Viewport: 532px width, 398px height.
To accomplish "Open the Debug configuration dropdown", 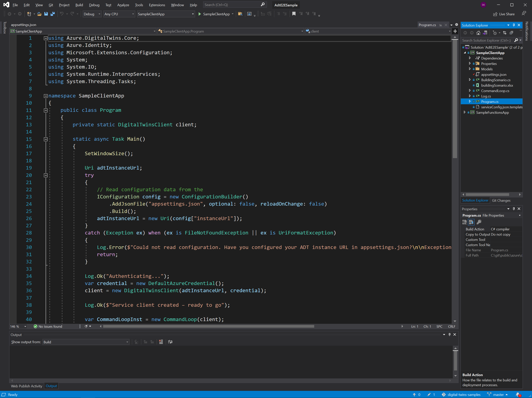I will 99,14.
